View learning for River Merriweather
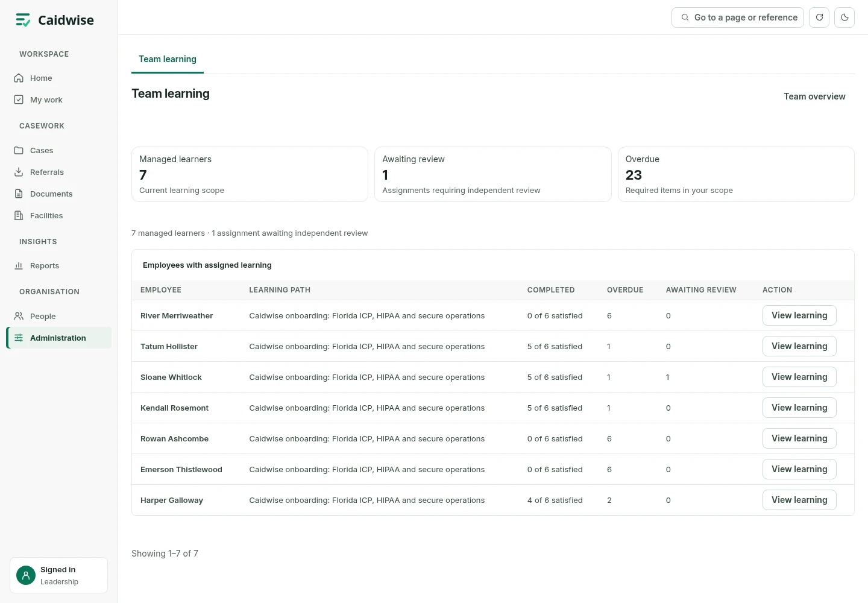The height and width of the screenshot is (603, 868). (x=799, y=315)
